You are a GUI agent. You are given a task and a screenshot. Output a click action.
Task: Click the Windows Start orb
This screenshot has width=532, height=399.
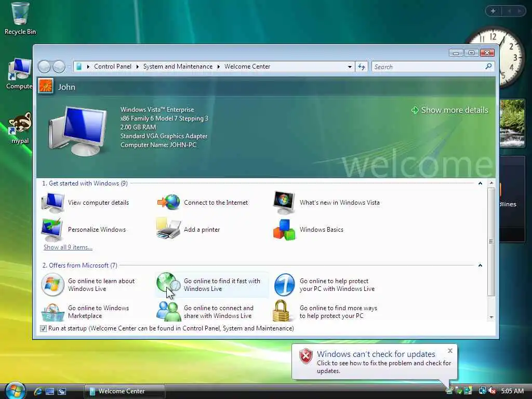click(x=15, y=390)
